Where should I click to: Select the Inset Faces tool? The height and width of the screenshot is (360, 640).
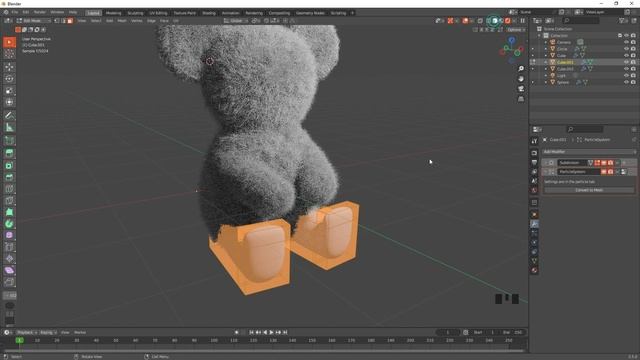click(9, 165)
